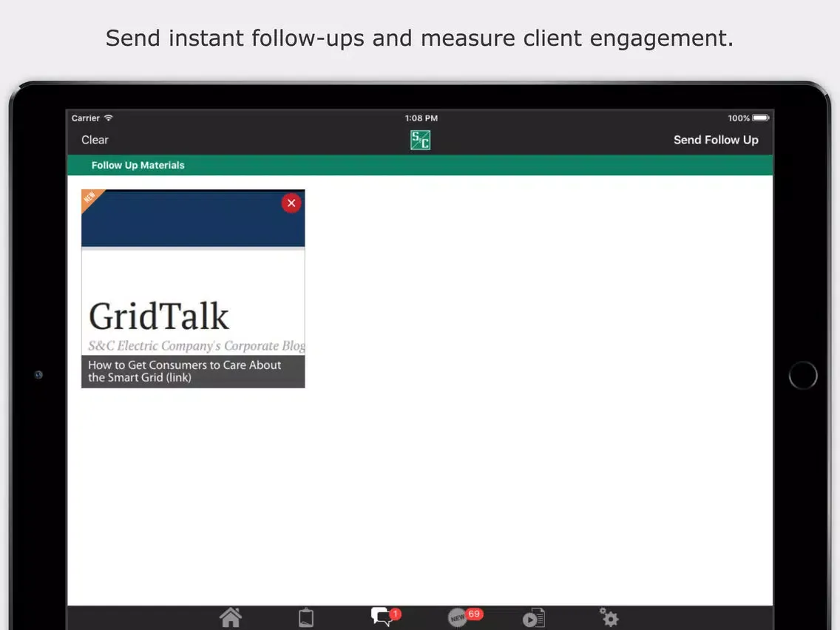Viewport: 840px width, 630px height.
Task: Open the follow-up chat bubbles tab
Action: [385, 617]
